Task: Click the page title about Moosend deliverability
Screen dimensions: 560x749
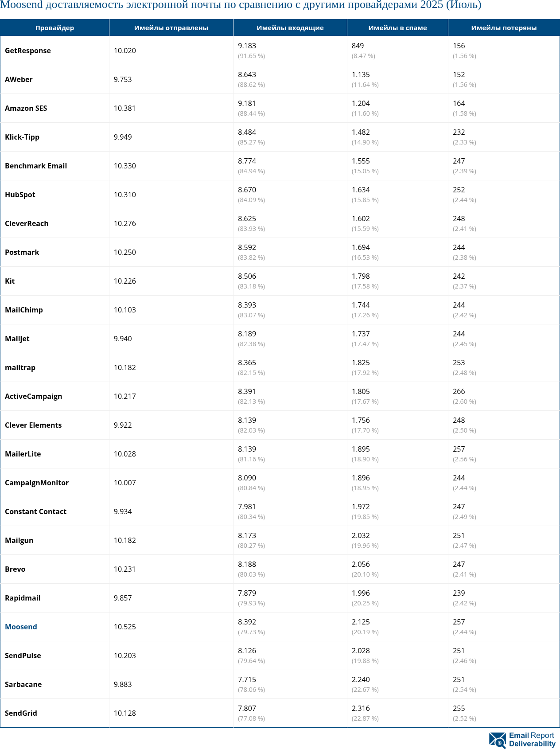Action: coord(241,5)
